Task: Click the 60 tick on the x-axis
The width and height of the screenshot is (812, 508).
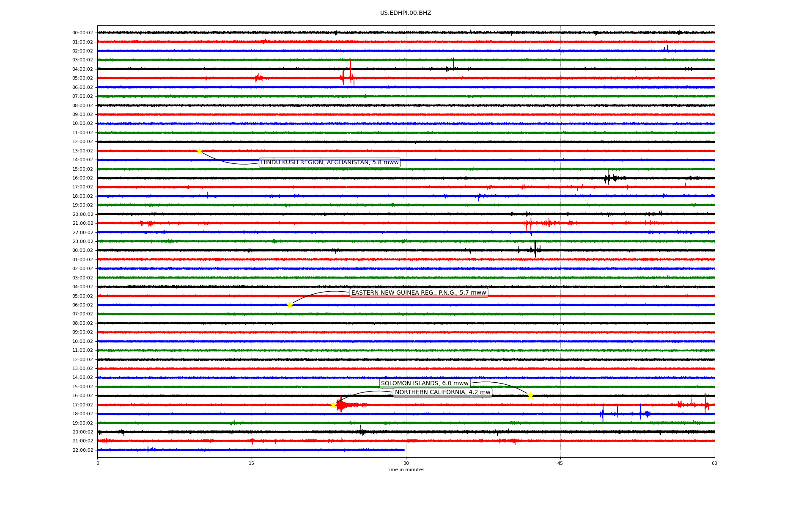Action: (x=714, y=463)
